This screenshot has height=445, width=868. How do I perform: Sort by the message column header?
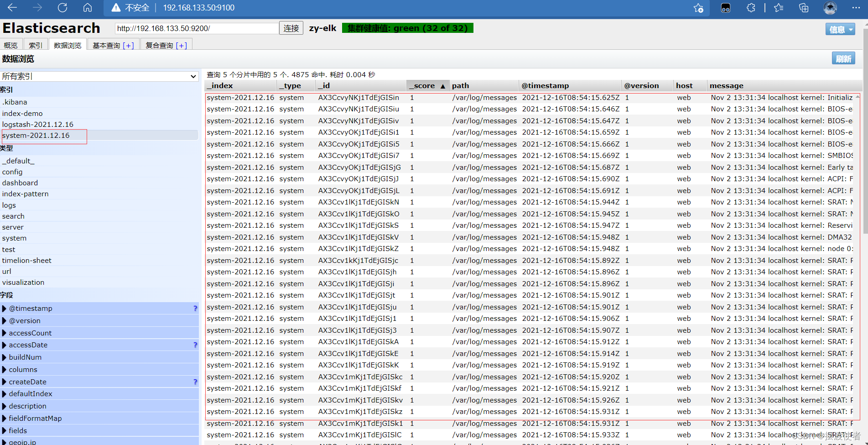(784, 85)
